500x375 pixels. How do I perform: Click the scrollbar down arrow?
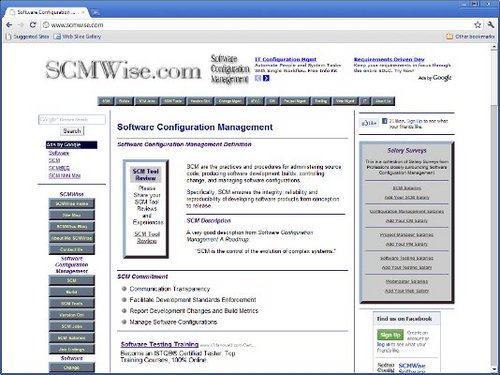(494, 369)
